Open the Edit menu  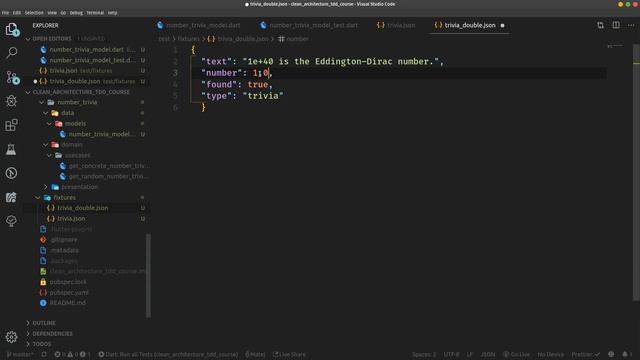coord(17,13)
